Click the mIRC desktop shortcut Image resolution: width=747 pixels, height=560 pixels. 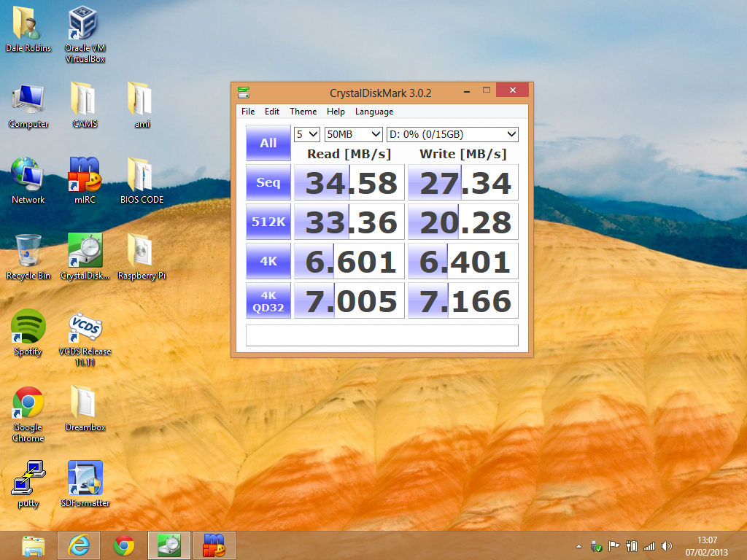85,174
